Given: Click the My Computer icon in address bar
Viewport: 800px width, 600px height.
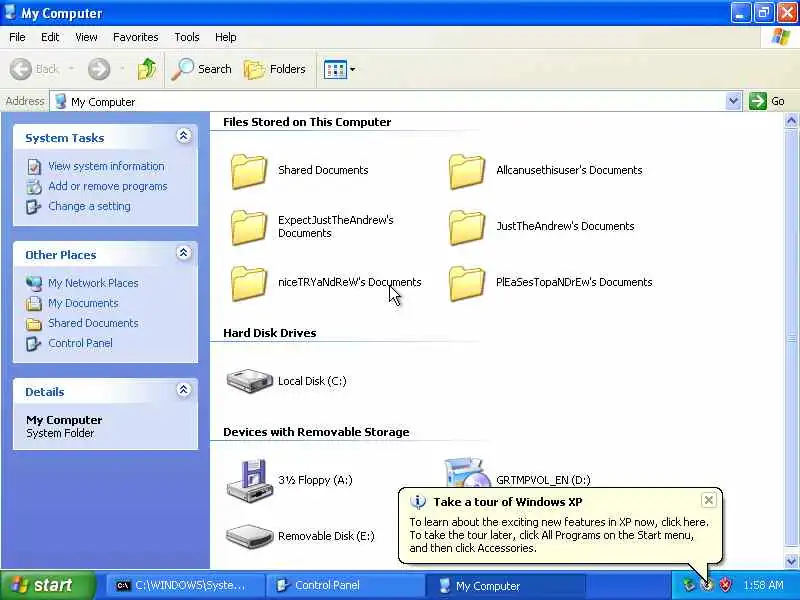Looking at the screenshot, I should [61, 101].
